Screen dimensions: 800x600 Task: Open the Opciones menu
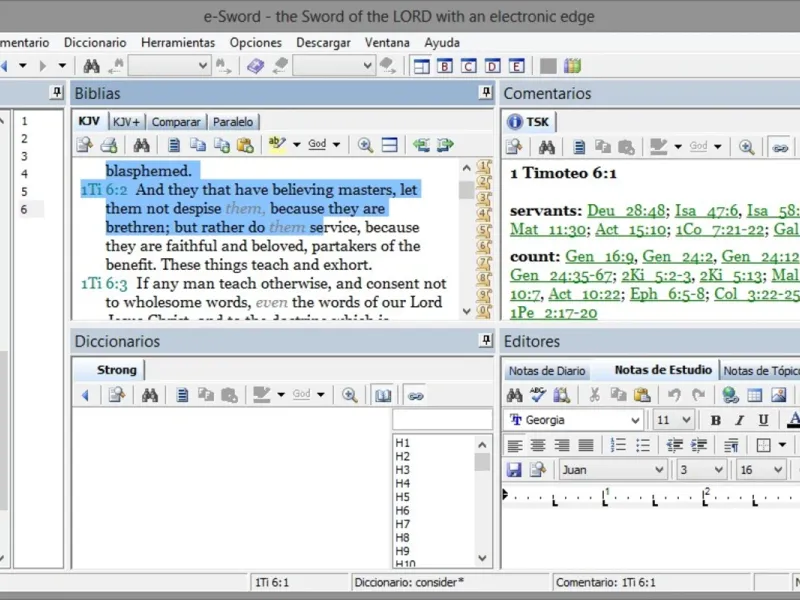pos(255,42)
